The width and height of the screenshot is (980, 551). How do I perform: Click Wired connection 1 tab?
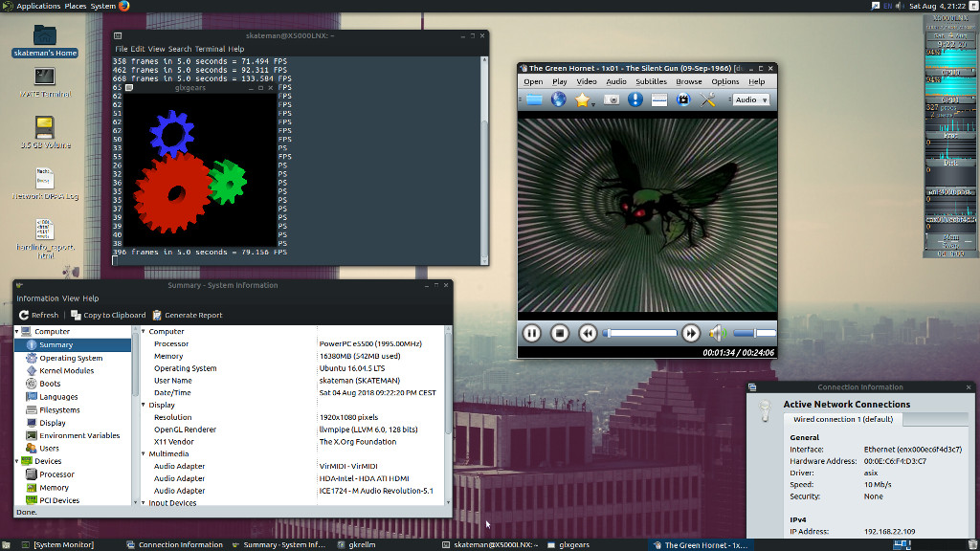click(842, 419)
